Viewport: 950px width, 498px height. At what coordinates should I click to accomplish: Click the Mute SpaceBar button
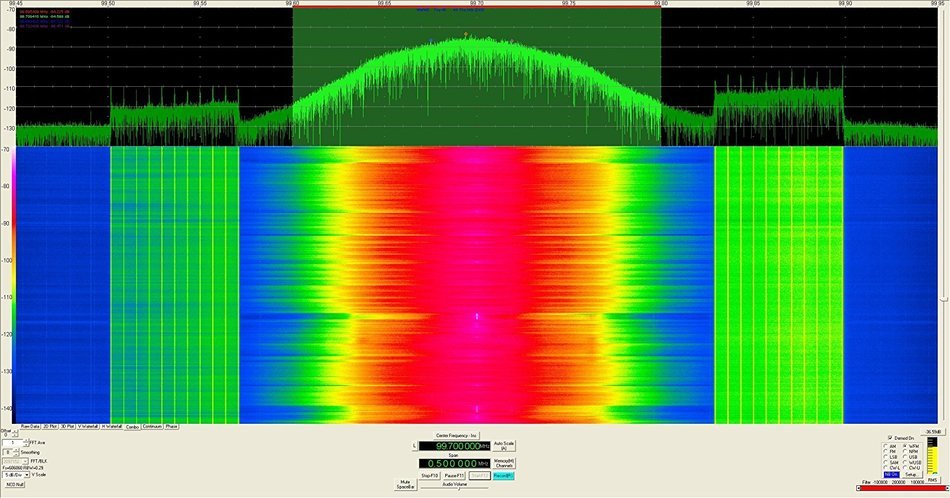pyautogui.click(x=406, y=484)
